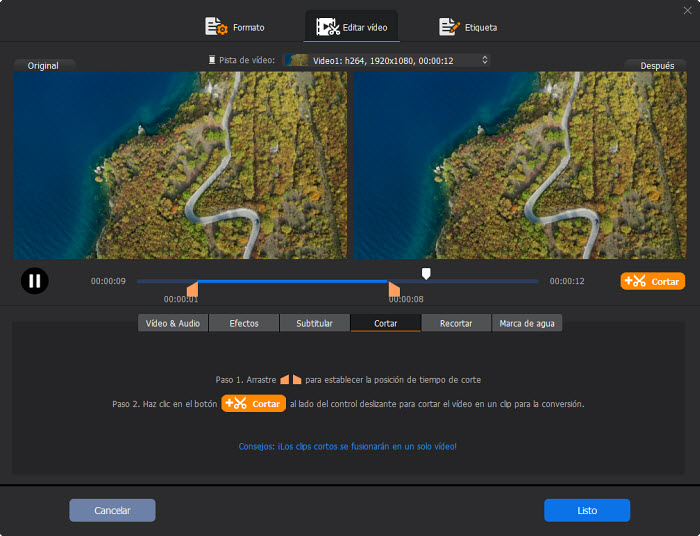Viewport: 700px width, 536px height.
Task: Open the Recortar tab
Action: (x=456, y=323)
